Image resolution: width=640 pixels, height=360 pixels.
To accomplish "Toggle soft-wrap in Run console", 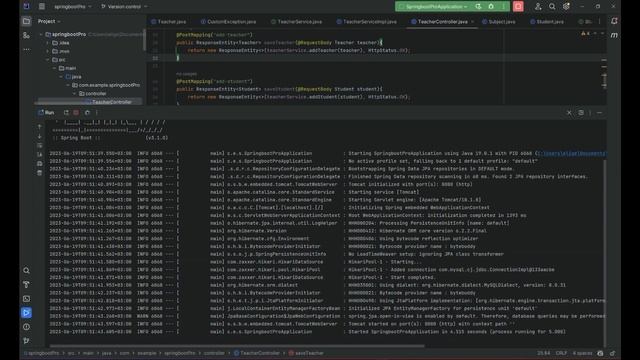I will tap(40, 146).
